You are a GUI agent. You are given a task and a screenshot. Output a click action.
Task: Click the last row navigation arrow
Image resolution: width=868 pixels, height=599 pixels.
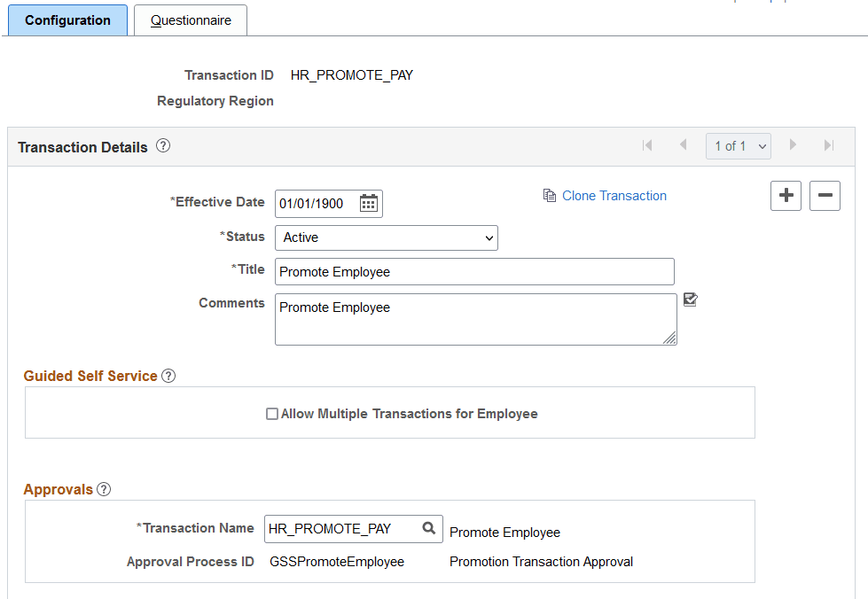[828, 145]
